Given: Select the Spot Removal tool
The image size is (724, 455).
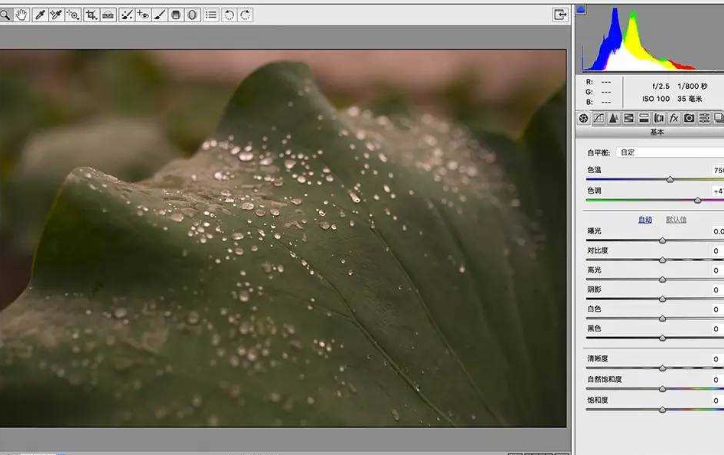Looking at the screenshot, I should 126,15.
